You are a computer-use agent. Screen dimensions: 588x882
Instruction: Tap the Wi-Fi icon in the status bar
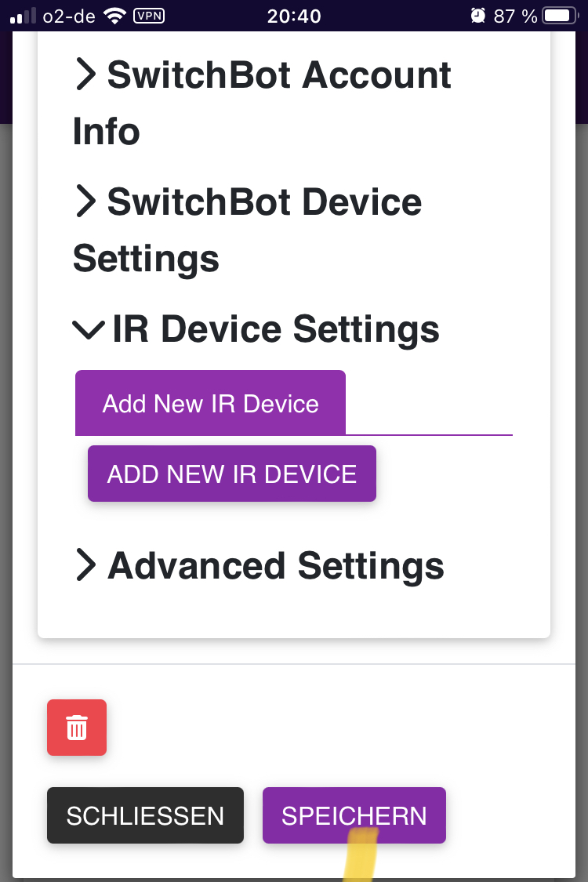click(114, 14)
